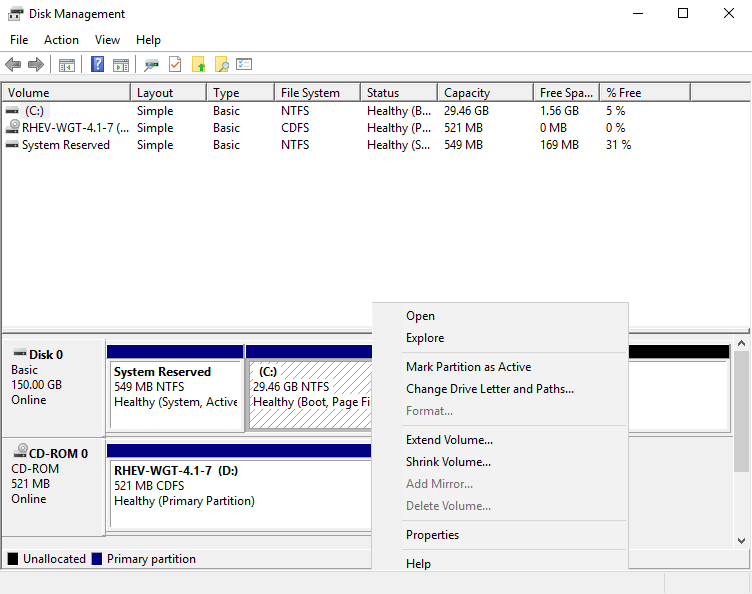This screenshot has height=594, width=752.
Task: Click the Forward arrow toolbar icon
Action: pos(36,65)
